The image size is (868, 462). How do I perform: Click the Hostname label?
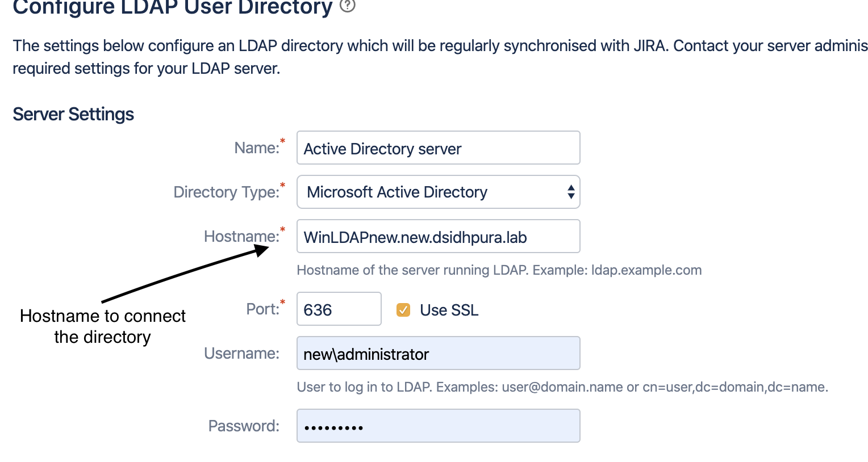tap(242, 236)
